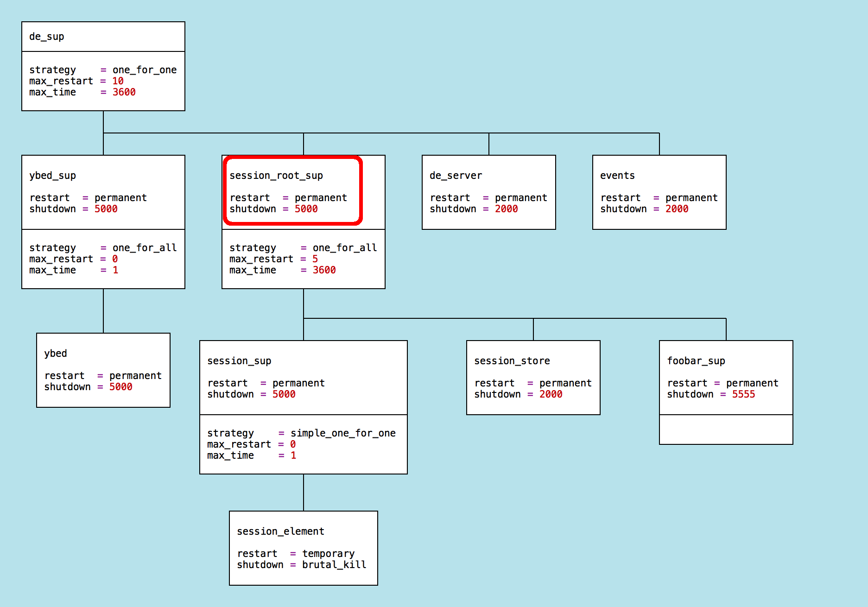Click the max_time value 3600 in de_sup

(124, 92)
